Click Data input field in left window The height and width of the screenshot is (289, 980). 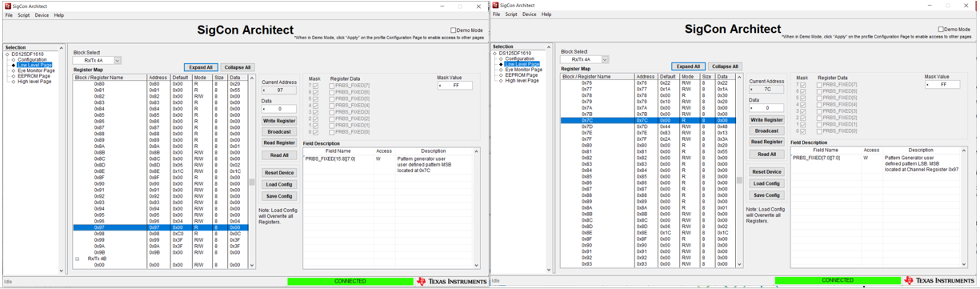tap(279, 109)
